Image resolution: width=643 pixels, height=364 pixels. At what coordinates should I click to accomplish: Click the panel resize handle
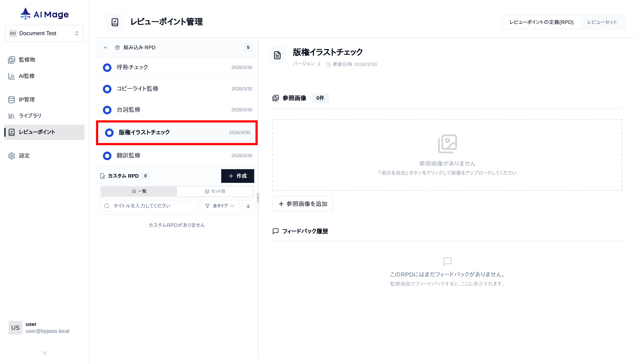(x=258, y=198)
